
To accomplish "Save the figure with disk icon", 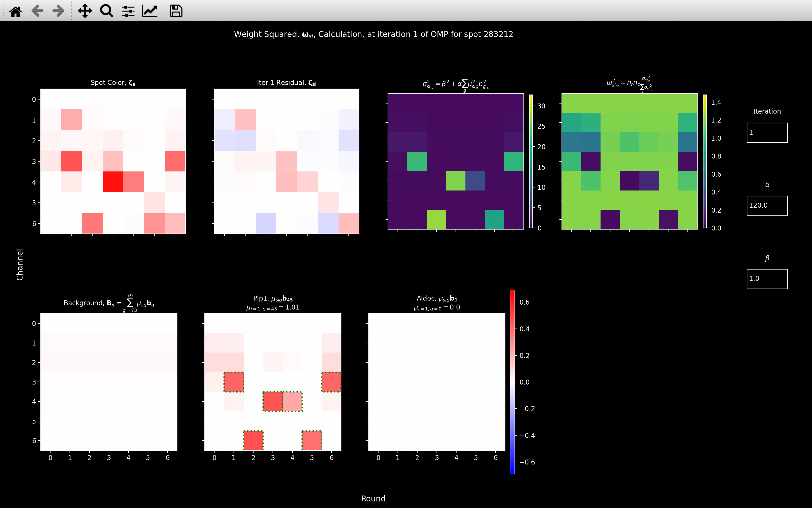I will point(176,11).
